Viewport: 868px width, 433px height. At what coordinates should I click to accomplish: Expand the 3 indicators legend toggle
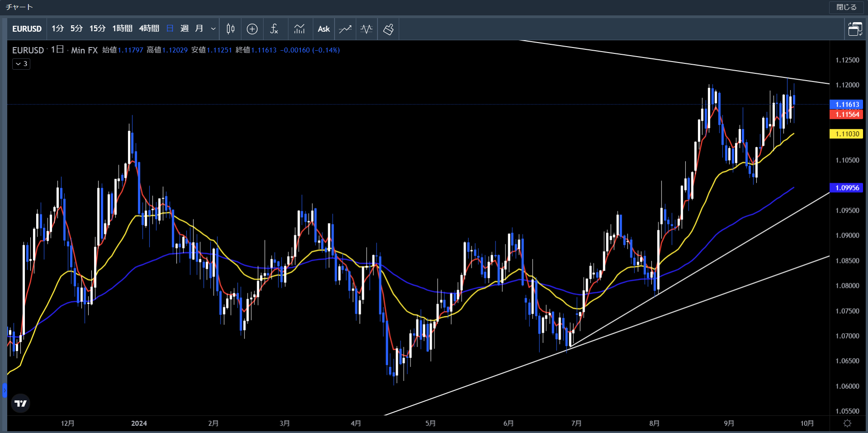pyautogui.click(x=21, y=64)
